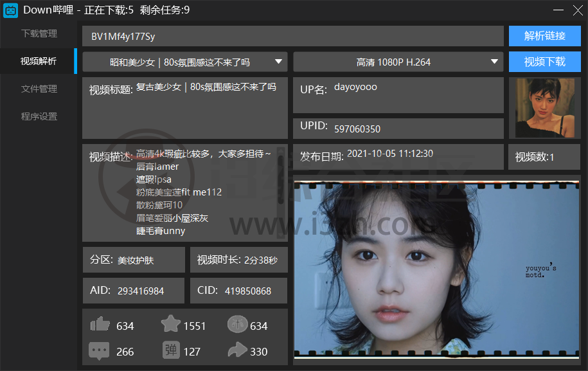588x371 pixels.
Task: Click the video duration 2分38秒
Action: (x=261, y=260)
